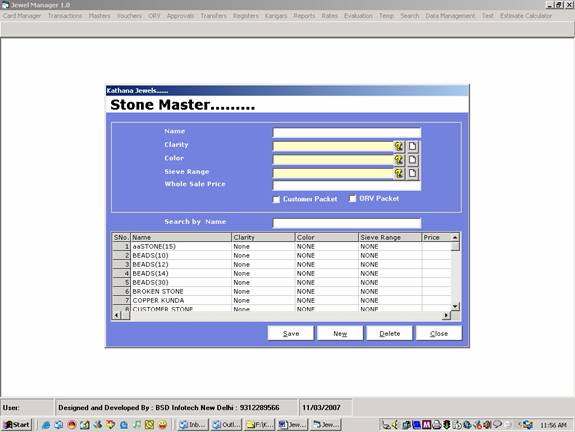This screenshot has width=575, height=432.
Task: Click the SNo. column header
Action: [121, 237]
